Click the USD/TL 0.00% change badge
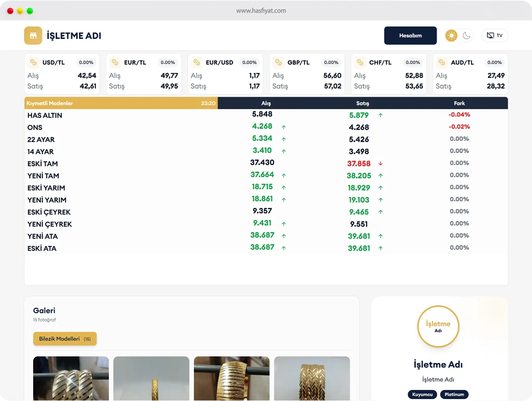The width and height of the screenshot is (532, 401). pos(86,63)
